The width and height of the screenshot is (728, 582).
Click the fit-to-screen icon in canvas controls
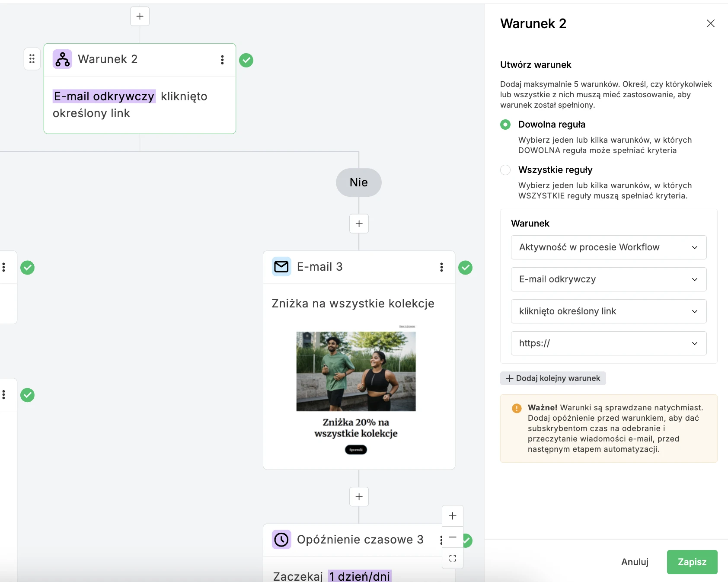452,558
